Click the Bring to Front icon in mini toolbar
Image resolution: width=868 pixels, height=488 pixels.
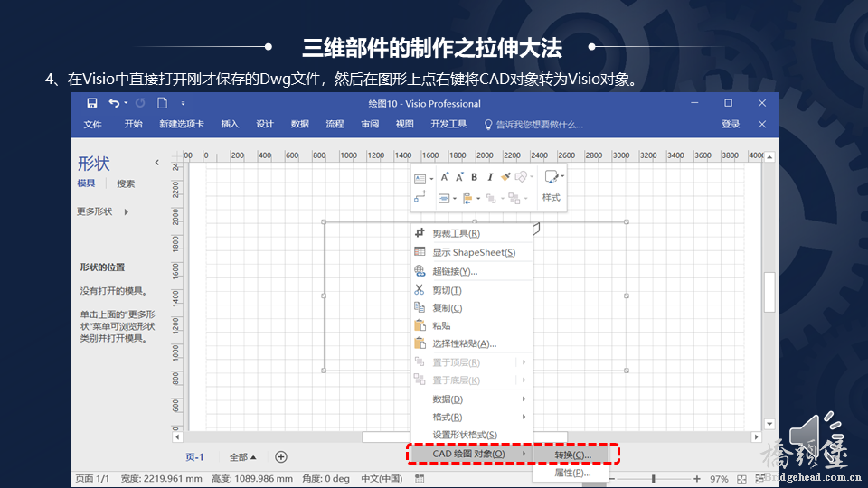tap(491, 198)
